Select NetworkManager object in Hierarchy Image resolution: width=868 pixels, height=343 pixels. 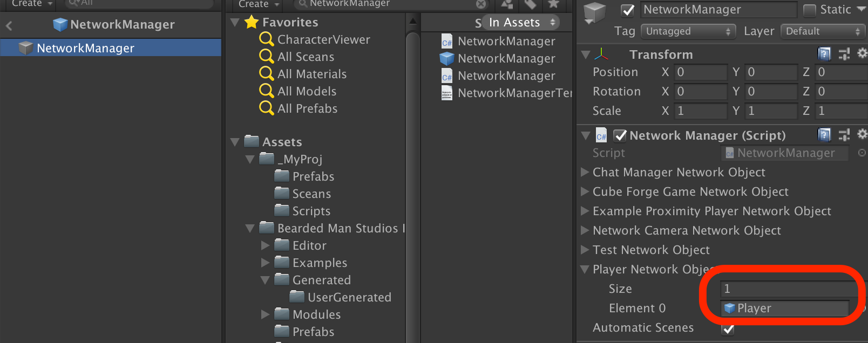click(x=111, y=48)
